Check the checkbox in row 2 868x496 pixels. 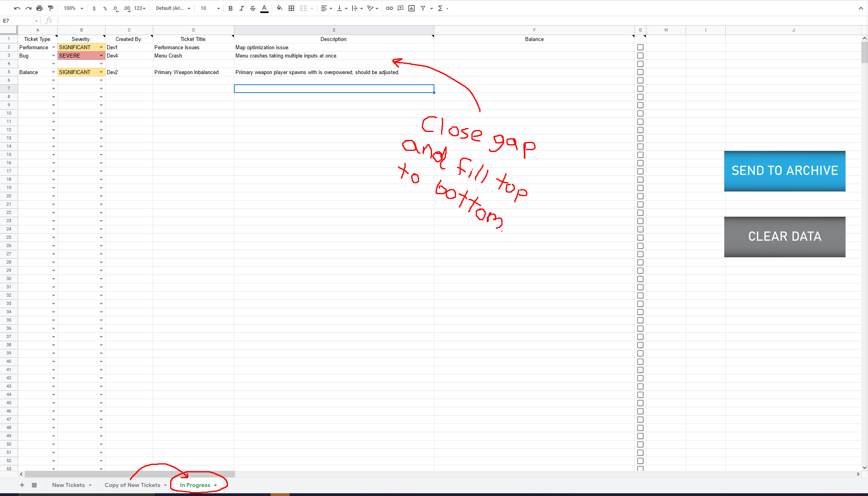tap(640, 47)
